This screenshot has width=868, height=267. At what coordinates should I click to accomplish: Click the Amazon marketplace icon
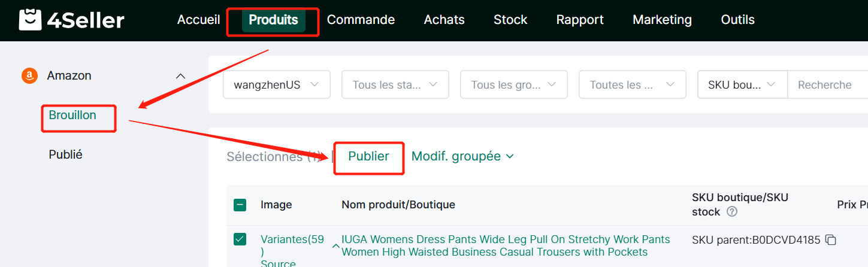tap(29, 76)
